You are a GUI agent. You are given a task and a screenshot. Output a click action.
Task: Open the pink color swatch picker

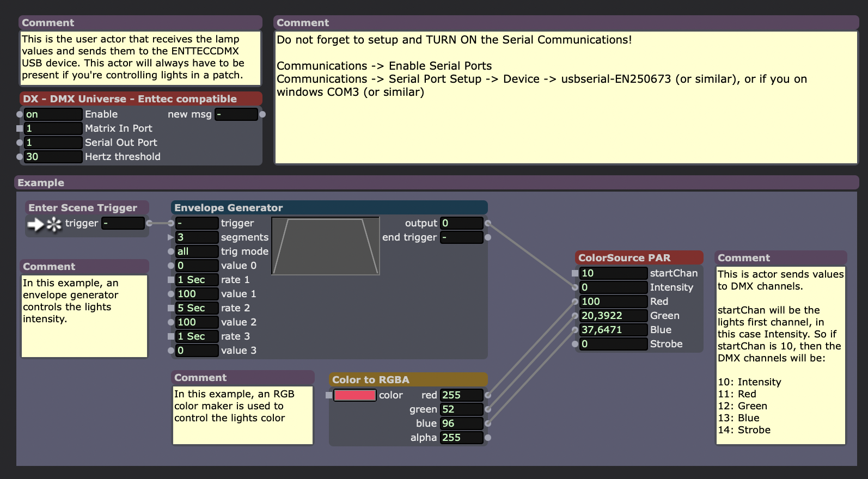click(354, 395)
